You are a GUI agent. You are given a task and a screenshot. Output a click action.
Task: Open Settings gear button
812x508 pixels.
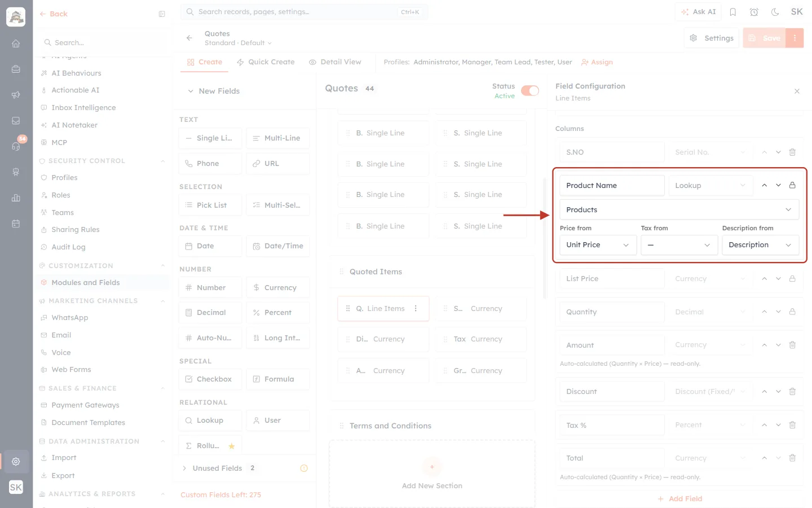click(x=712, y=38)
